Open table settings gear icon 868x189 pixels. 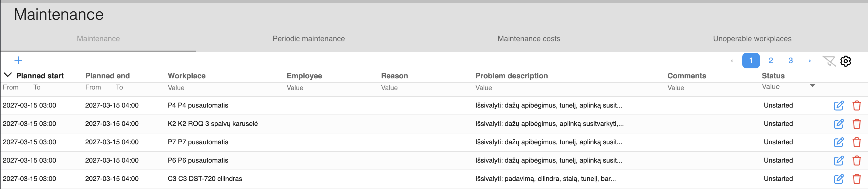point(845,61)
